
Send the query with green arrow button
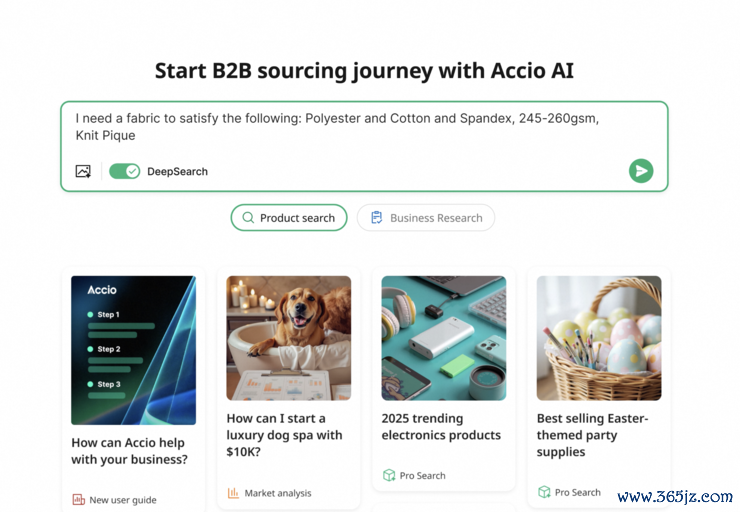(x=641, y=171)
